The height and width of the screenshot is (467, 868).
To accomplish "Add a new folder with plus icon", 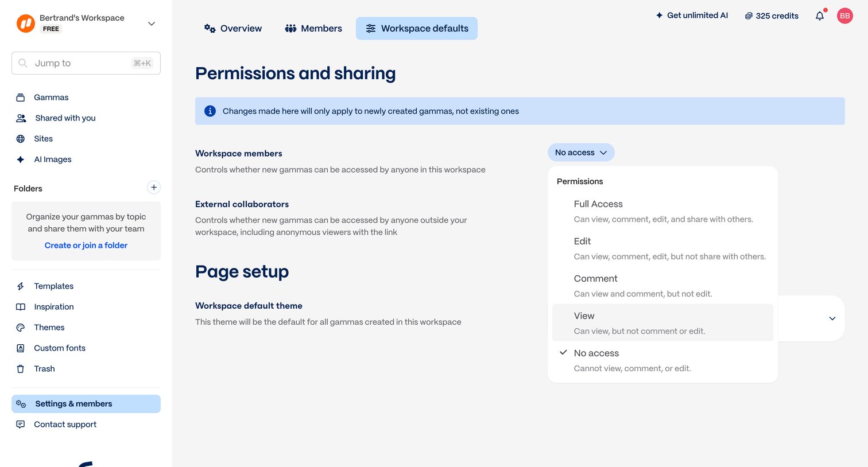I will click(154, 188).
